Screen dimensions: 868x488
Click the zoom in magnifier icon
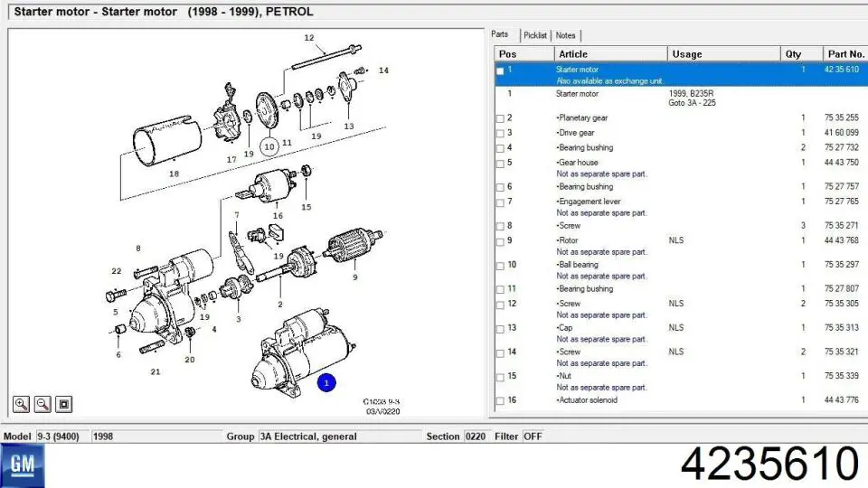point(21,405)
